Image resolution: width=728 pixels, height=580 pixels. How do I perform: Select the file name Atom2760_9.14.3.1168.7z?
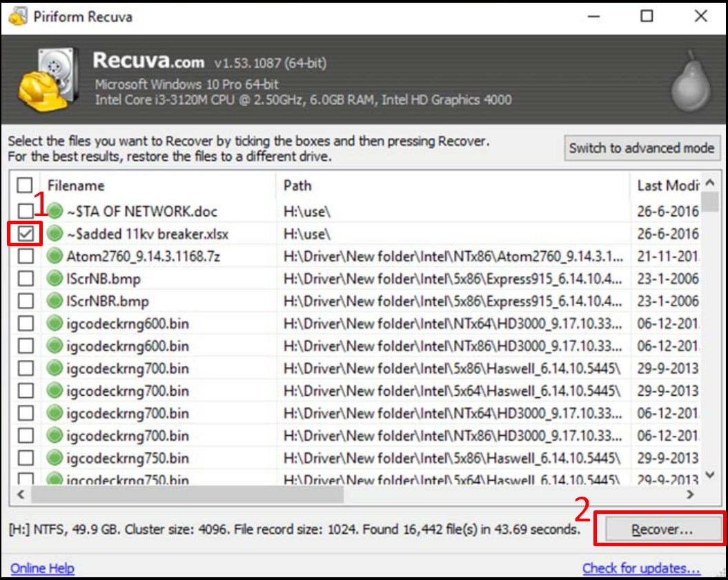coord(143,256)
